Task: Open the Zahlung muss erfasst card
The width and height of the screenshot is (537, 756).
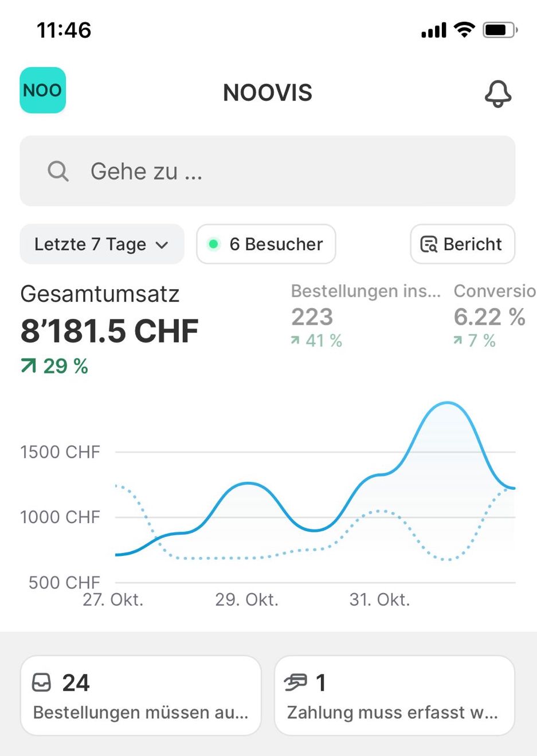Action: (394, 695)
